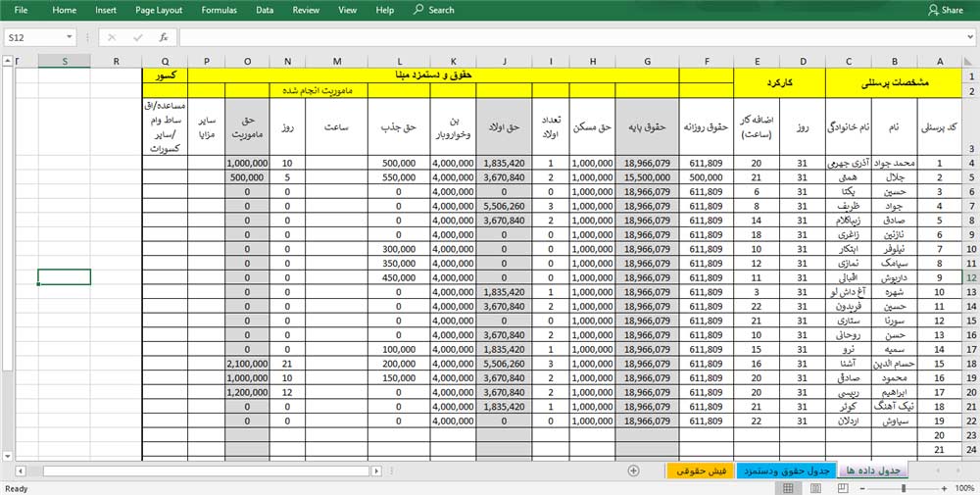Select column header G
Viewport: 980px width, 495px height.
[648, 62]
